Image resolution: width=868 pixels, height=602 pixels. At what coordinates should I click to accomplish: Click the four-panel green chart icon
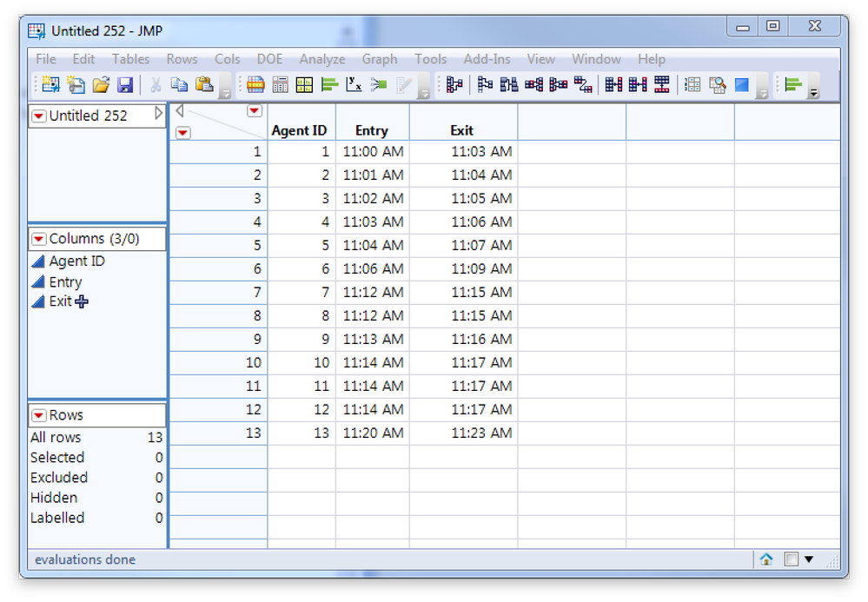pos(304,84)
